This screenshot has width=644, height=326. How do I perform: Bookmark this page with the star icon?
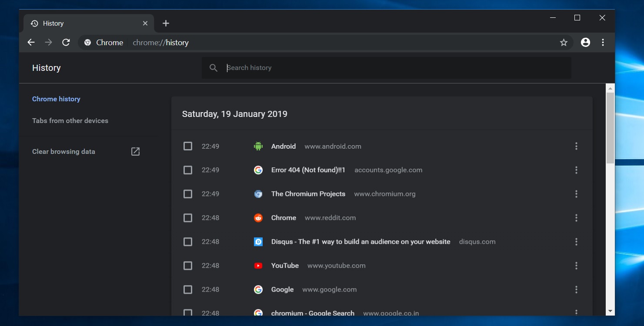tap(564, 42)
